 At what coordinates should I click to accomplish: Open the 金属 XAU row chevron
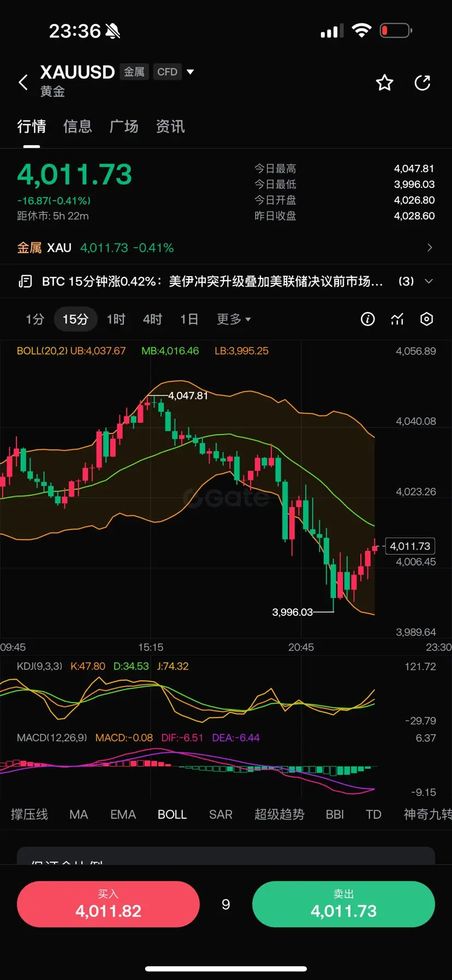[430, 248]
